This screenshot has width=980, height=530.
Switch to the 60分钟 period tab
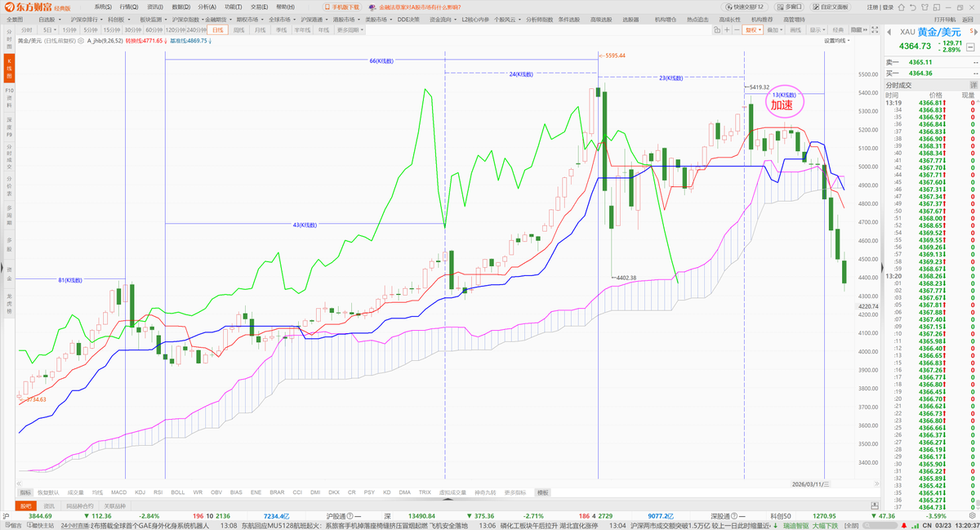click(x=154, y=29)
